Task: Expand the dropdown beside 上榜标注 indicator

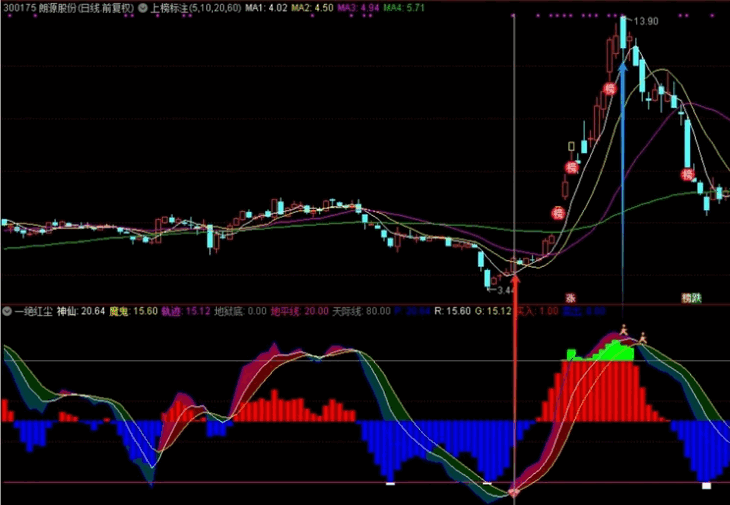Action: pyautogui.click(x=143, y=8)
